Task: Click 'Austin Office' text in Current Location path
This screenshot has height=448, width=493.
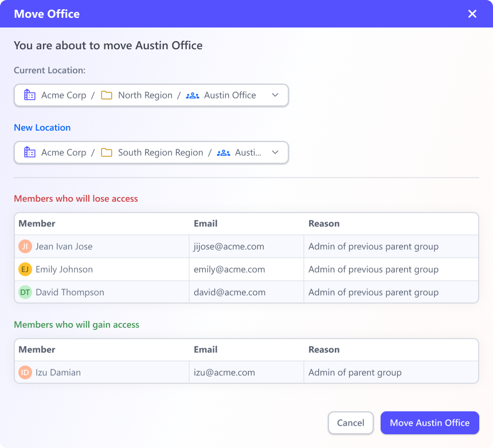Action: point(230,95)
